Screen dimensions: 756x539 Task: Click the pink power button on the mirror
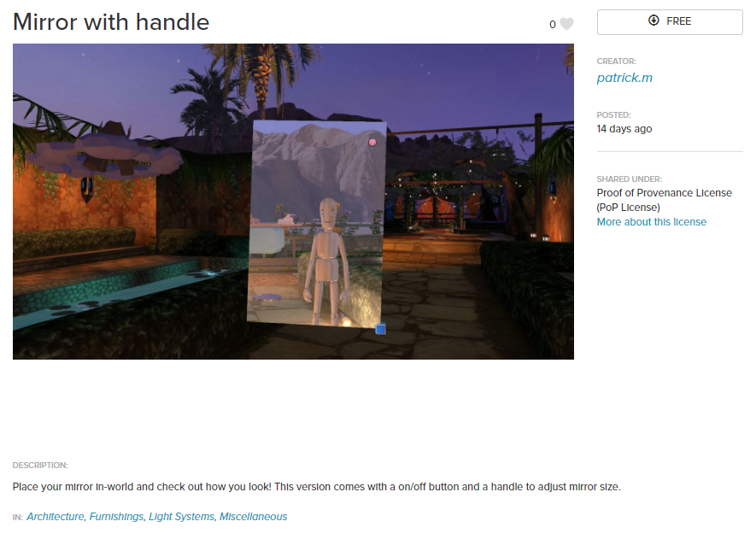coord(372,142)
